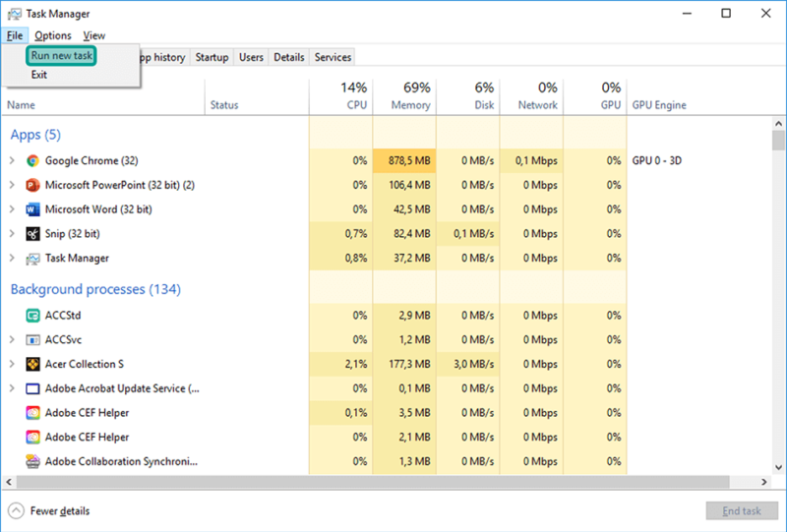Select the Background processes (134) heading
Screen dimensions: 787x532
pyautogui.click(x=95, y=289)
